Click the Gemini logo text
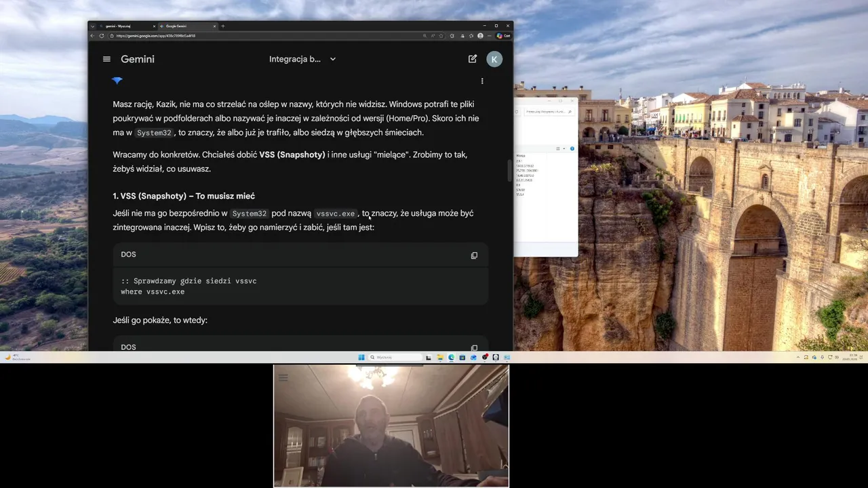Screen dimensions: 868x488 tap(138, 59)
